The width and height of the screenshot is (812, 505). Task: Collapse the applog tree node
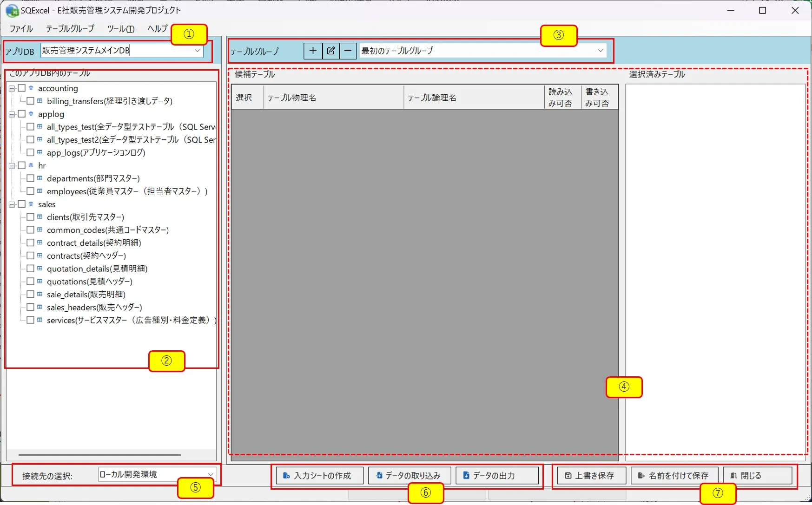coord(12,114)
